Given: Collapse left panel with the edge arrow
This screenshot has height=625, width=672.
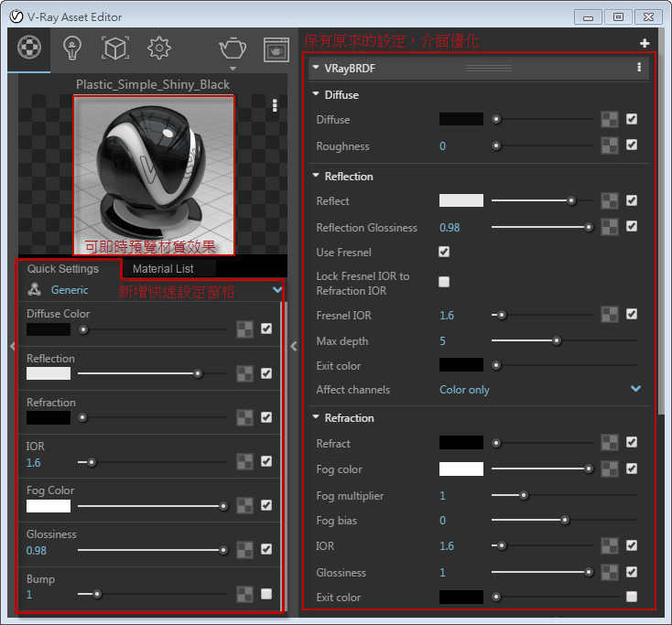Looking at the screenshot, I should coord(12,346).
